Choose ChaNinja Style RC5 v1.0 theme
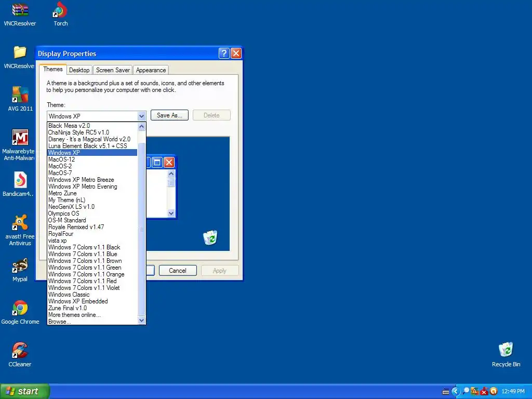The width and height of the screenshot is (532, 399). pos(92,132)
